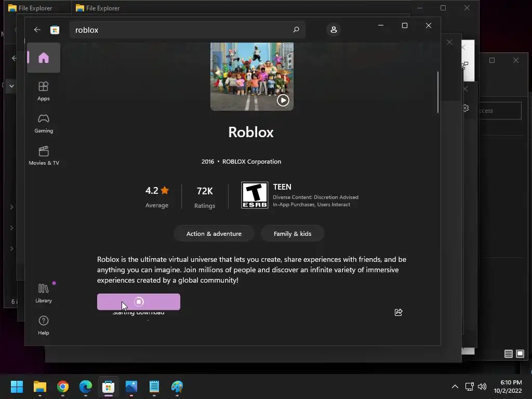Open the network status tray icon
This screenshot has height=399, width=532.
click(470, 387)
